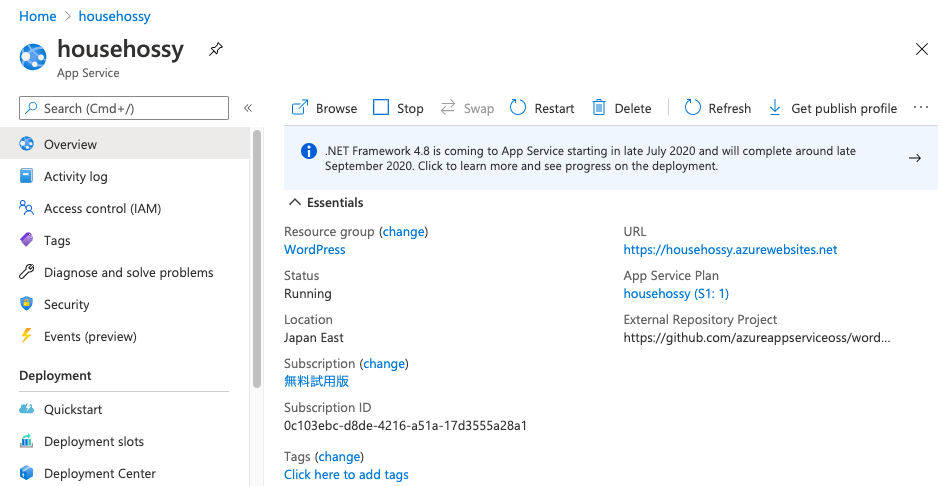
Task: Click the Japan East location text
Action: 314,338
